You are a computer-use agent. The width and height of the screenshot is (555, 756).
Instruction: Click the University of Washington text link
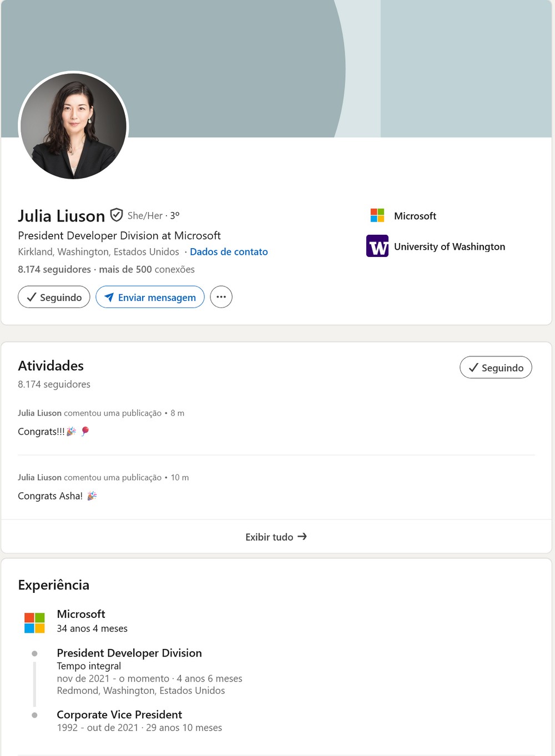(450, 246)
